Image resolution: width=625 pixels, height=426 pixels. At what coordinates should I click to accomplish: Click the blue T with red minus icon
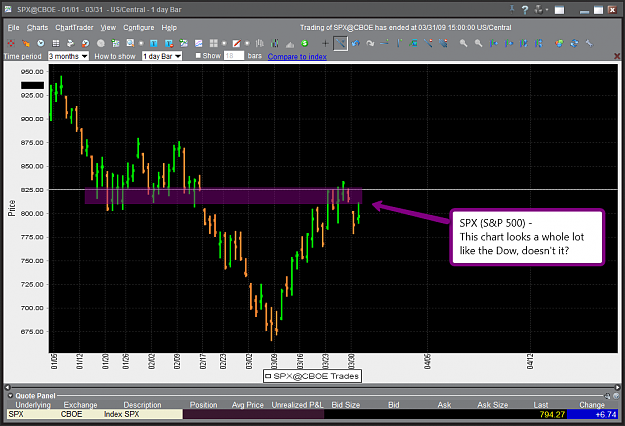pyautogui.click(x=169, y=43)
